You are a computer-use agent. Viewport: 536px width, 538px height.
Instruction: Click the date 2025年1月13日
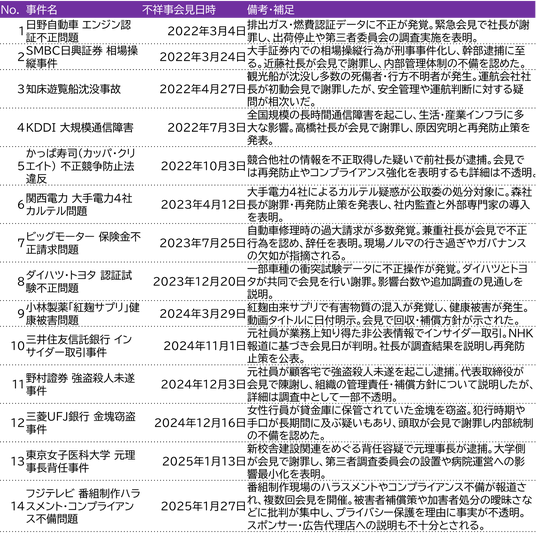pyautogui.click(x=204, y=461)
